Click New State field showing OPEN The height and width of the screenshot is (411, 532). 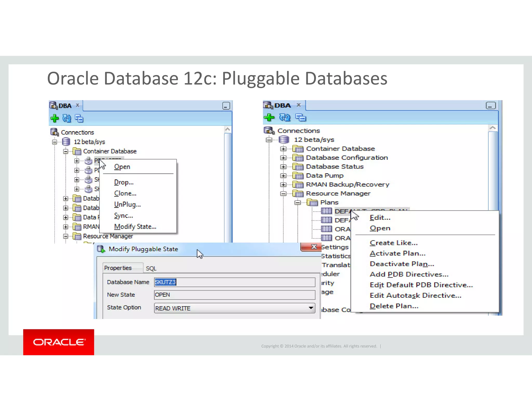(235, 295)
